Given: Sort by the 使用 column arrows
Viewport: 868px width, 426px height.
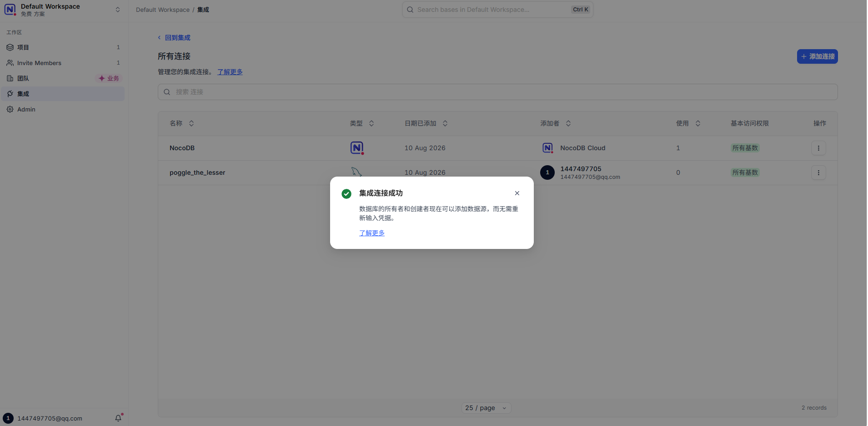Looking at the screenshot, I should [698, 123].
